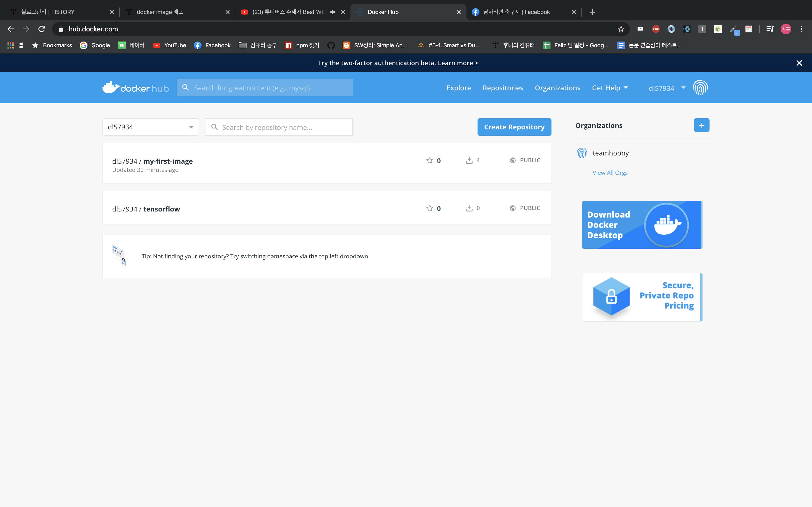Open the Repositories navigation item
The width and height of the screenshot is (812, 507).
point(503,88)
